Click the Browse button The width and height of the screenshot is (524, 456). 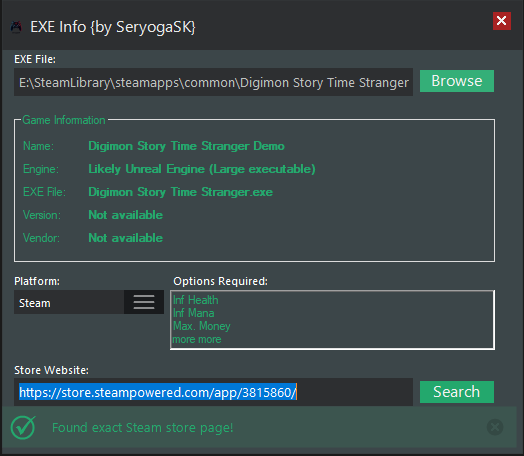456,81
